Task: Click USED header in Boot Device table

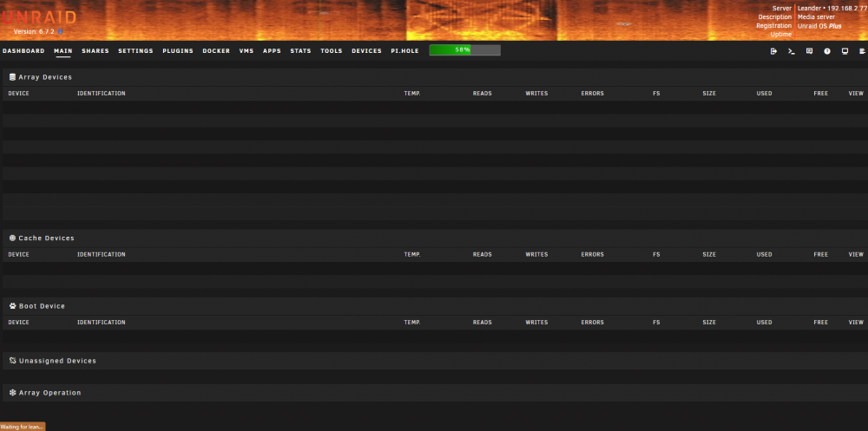Action: click(765, 322)
